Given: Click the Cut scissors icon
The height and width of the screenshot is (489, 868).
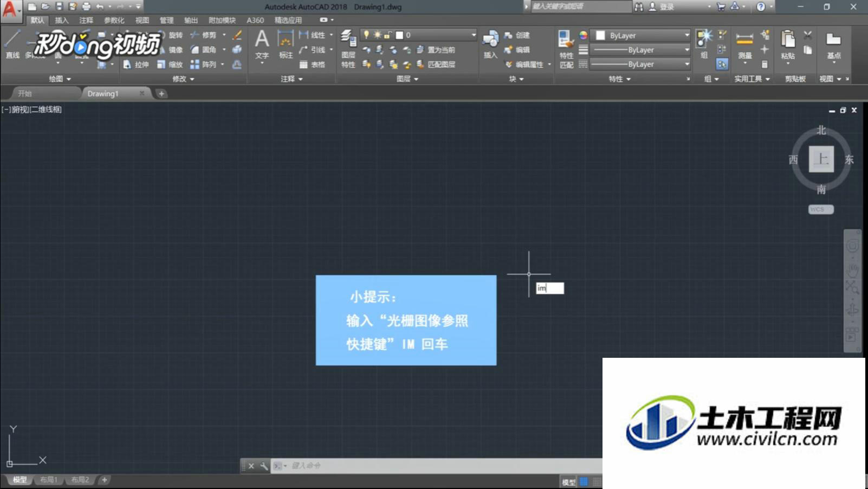Looking at the screenshot, I should [x=808, y=35].
